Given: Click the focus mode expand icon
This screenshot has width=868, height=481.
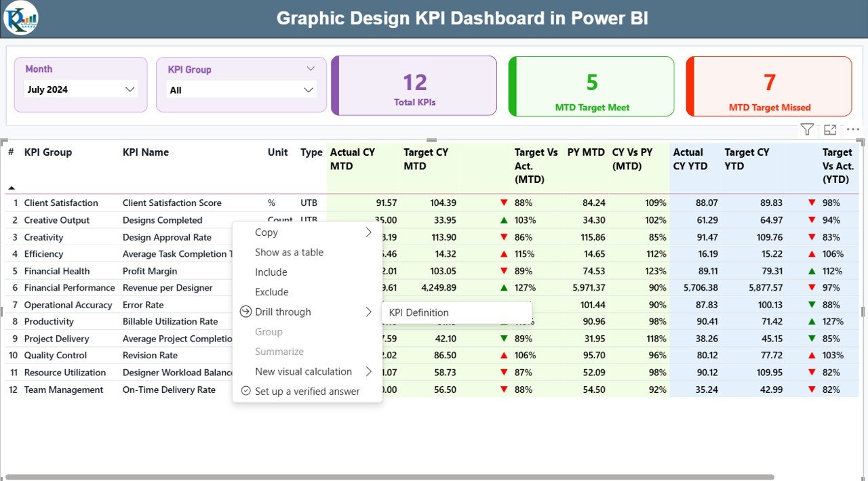Looking at the screenshot, I should point(830,129).
